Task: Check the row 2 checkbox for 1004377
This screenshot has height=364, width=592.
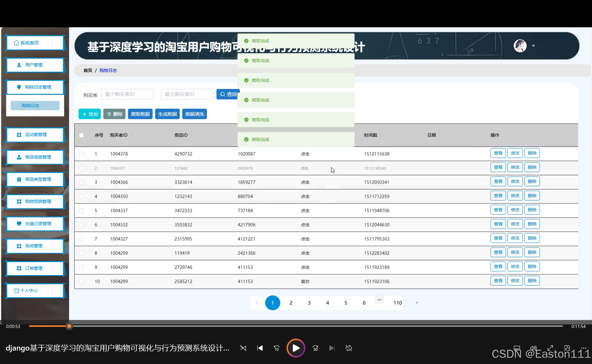Action: point(81,168)
